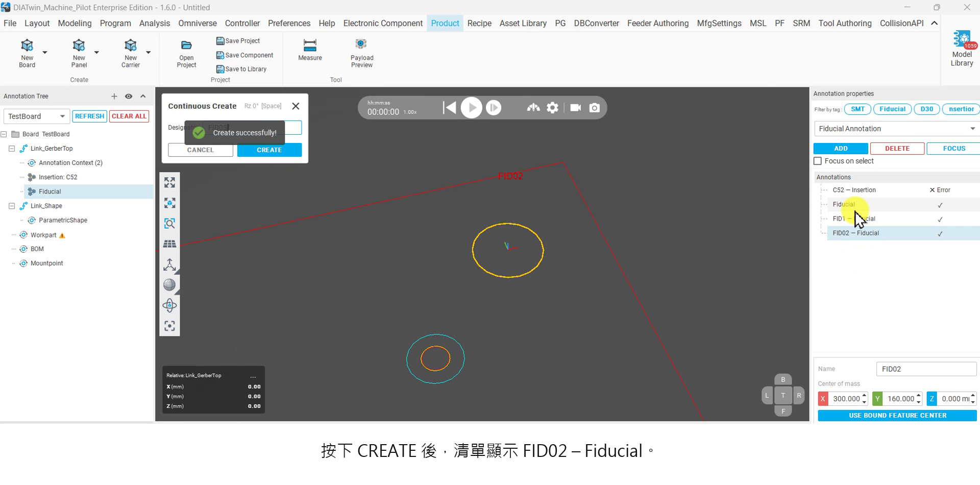
Task: Open simulation settings gear
Action: tap(553, 108)
